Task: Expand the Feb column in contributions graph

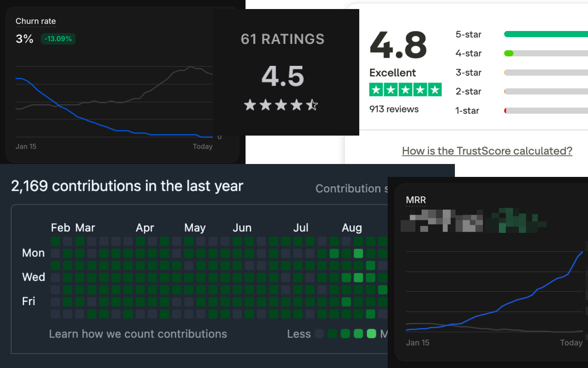Action: pyautogui.click(x=61, y=227)
